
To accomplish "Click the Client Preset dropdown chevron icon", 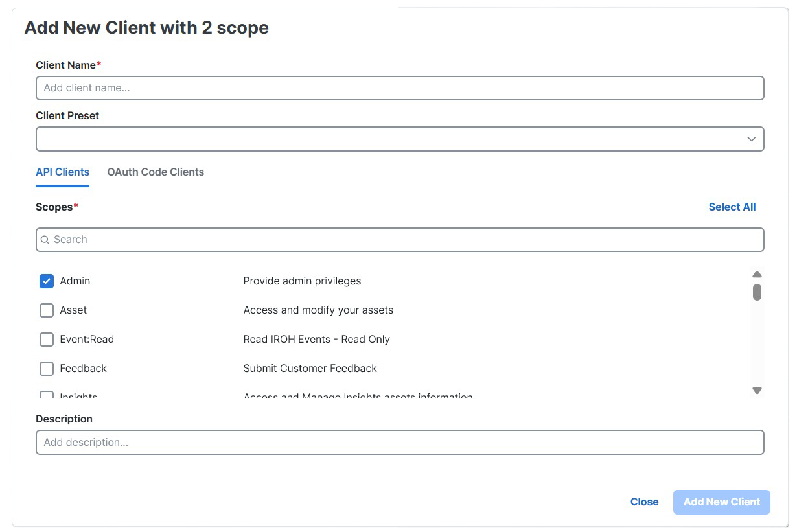I will pyautogui.click(x=751, y=139).
